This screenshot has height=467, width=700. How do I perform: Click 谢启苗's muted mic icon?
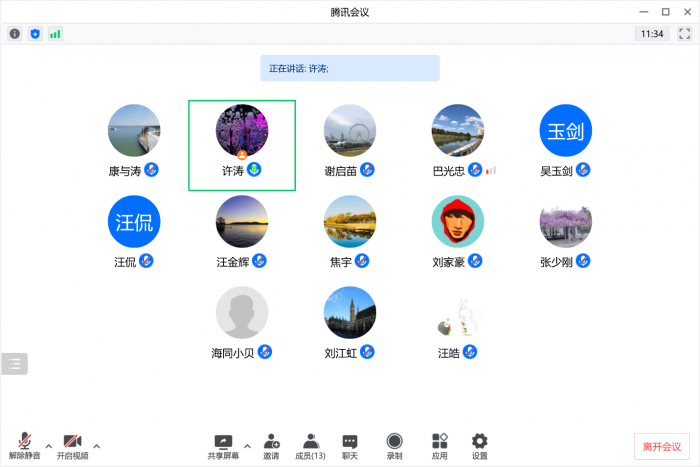tap(367, 170)
